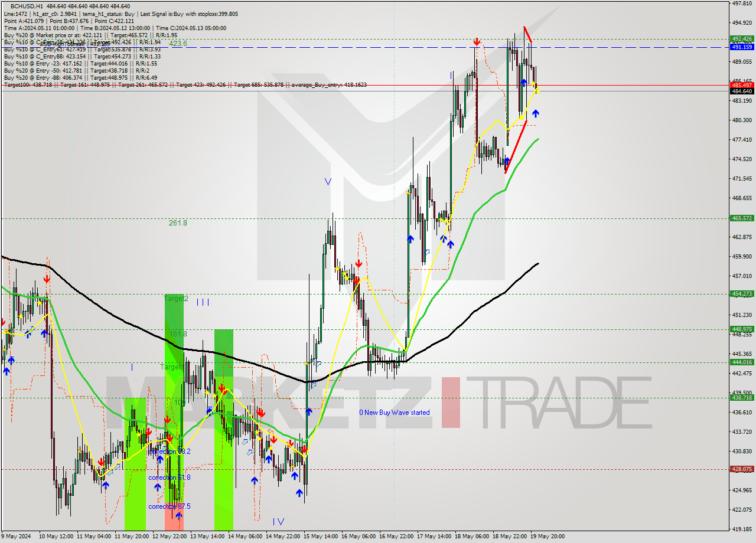This screenshot has height=543, width=756.
Task: Click the '19 May 20:00' time label
Action: pyautogui.click(x=548, y=537)
